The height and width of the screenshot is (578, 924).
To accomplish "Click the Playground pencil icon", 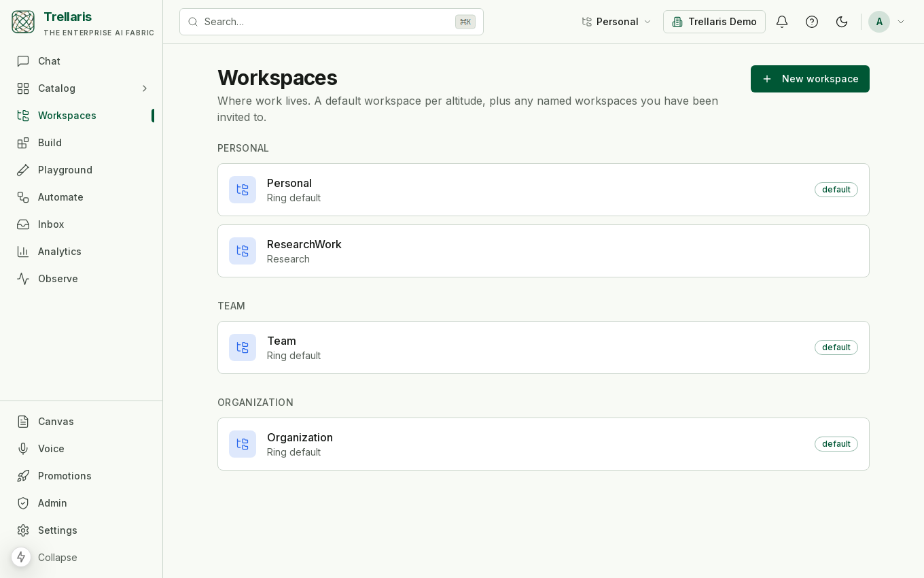I will click(x=23, y=170).
